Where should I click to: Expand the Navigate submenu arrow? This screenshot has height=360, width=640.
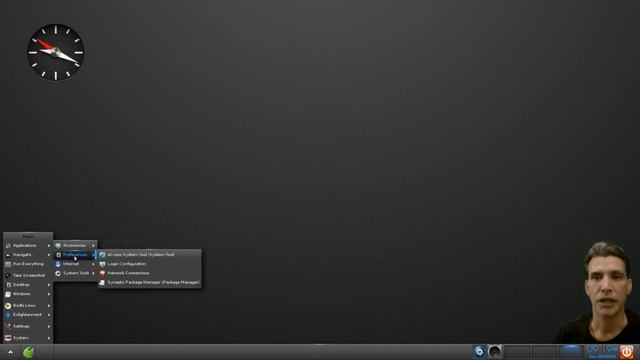49,255
